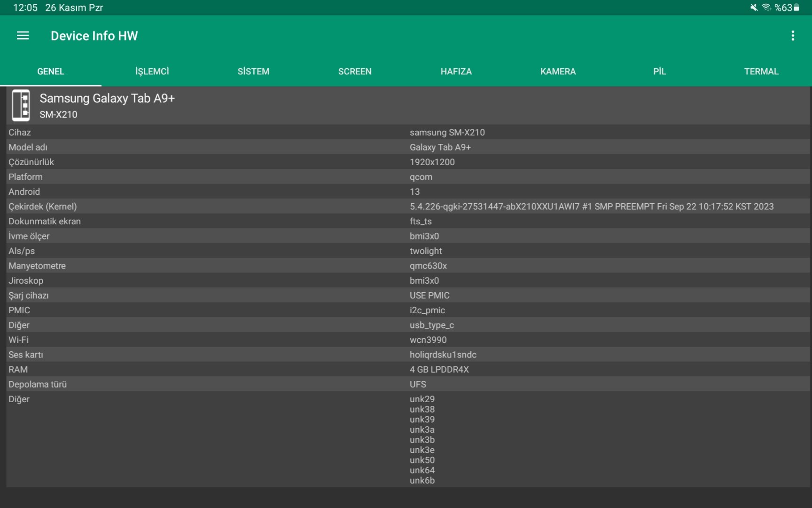Tap the Çekirdek (Kernel) label
This screenshot has height=508, width=812.
[43, 206]
